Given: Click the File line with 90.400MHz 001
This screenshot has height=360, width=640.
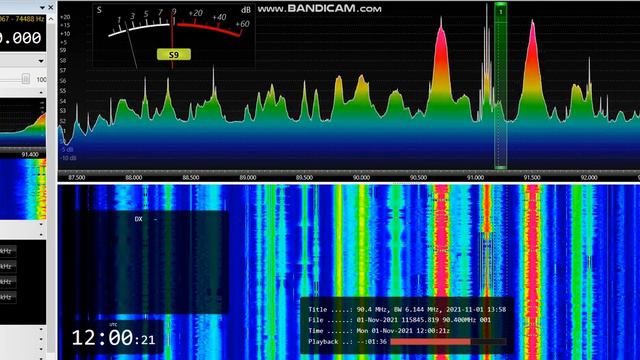Looking at the screenshot, I should (400, 320).
